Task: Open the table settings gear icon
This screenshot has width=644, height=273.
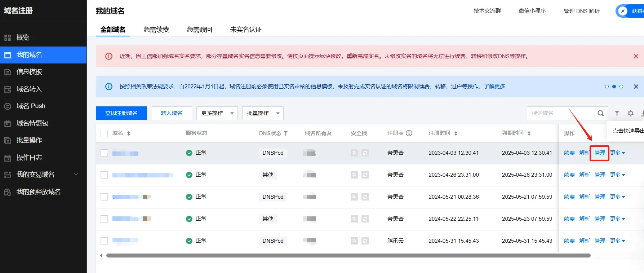Action: point(631,113)
